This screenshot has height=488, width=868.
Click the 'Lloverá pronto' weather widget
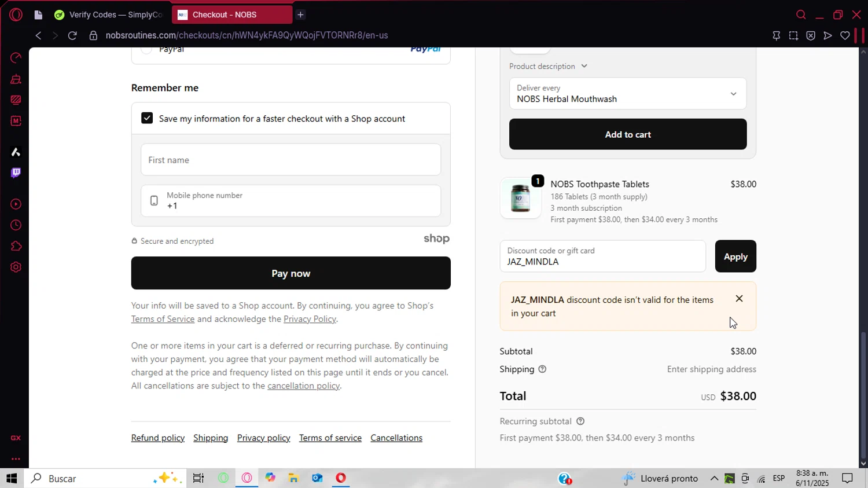(x=660, y=478)
